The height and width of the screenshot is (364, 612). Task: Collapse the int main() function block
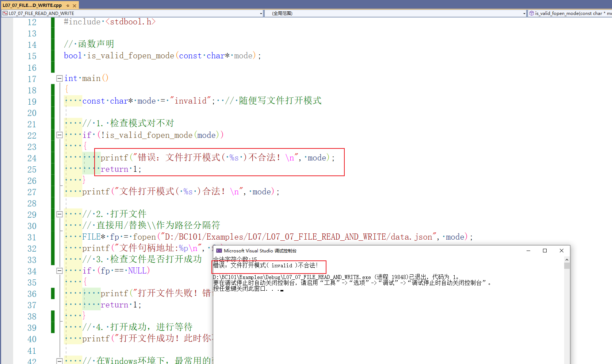point(59,78)
